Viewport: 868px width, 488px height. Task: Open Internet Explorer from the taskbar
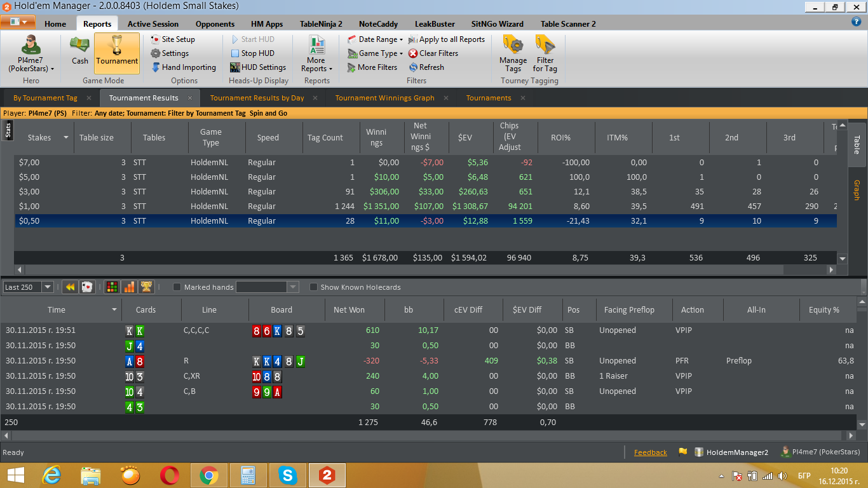coord(51,475)
